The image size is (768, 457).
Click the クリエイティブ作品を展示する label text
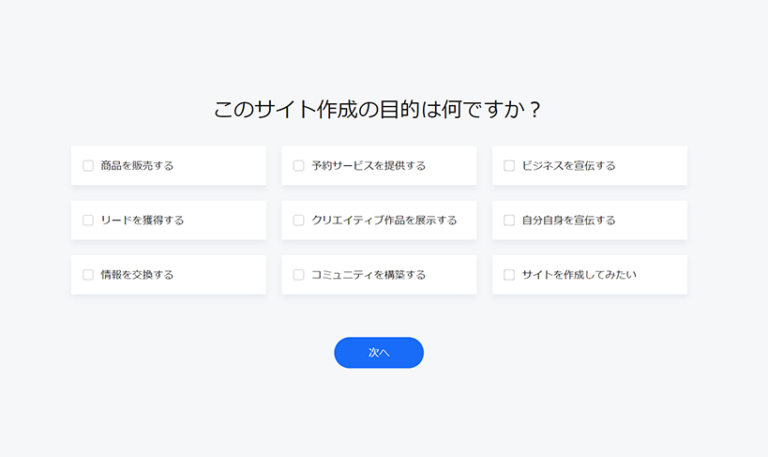384,220
